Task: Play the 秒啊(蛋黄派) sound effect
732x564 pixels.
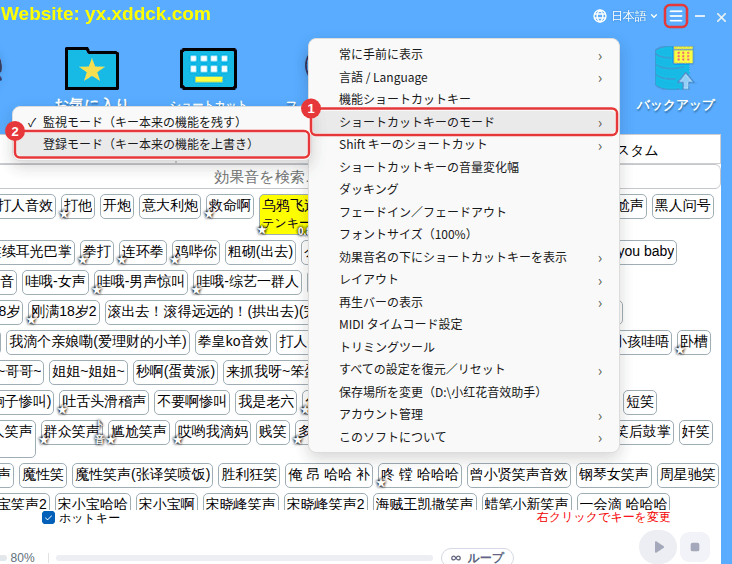Action: (175, 372)
